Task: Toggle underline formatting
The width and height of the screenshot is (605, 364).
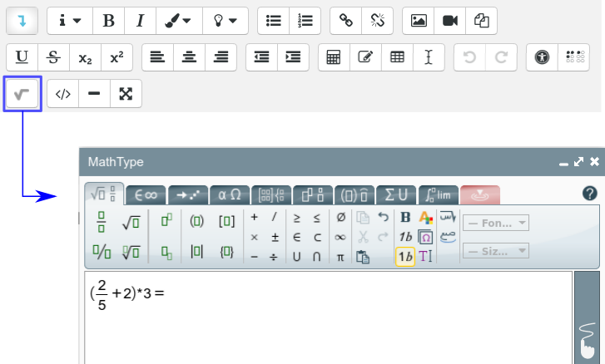Action: tap(22, 57)
